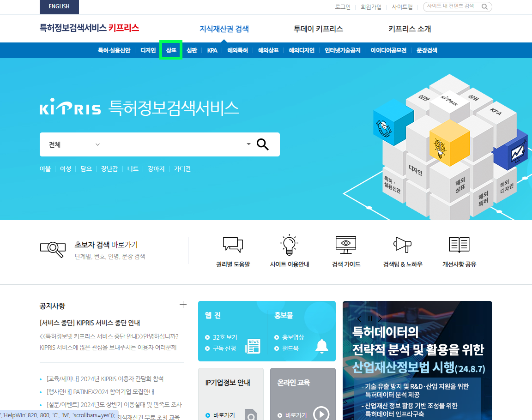Open 검색 가이드 monitor icon
Image resolution: width=532 pixels, height=420 pixels.
[346, 245]
